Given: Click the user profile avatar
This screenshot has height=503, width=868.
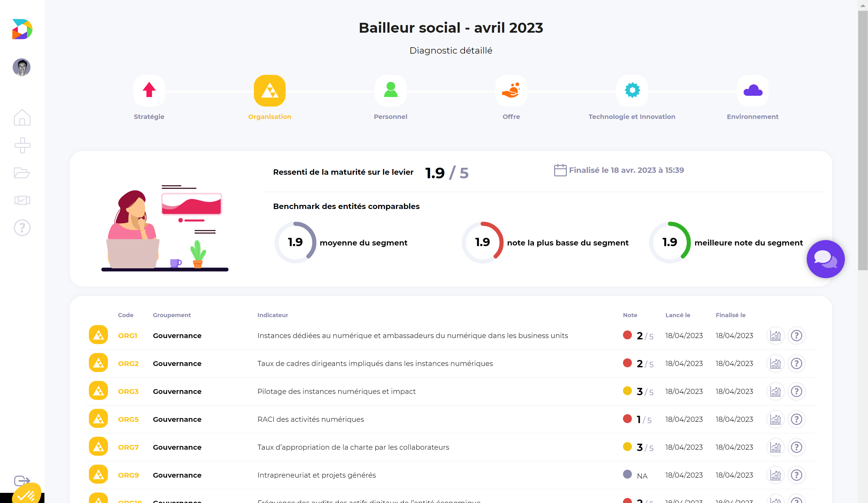Looking at the screenshot, I should [x=22, y=67].
